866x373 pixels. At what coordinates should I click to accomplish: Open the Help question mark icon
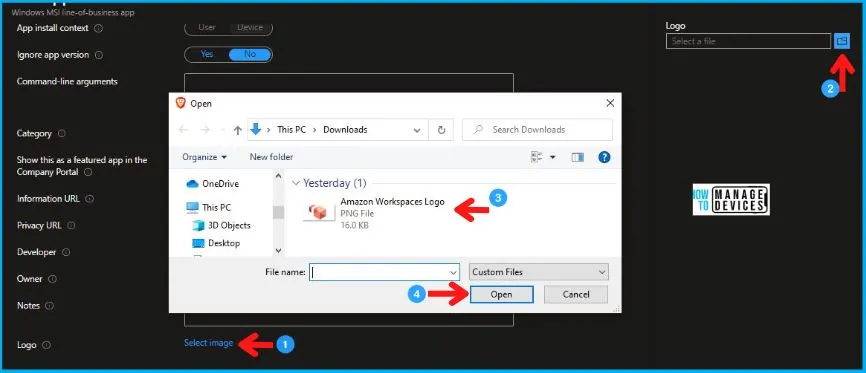604,157
